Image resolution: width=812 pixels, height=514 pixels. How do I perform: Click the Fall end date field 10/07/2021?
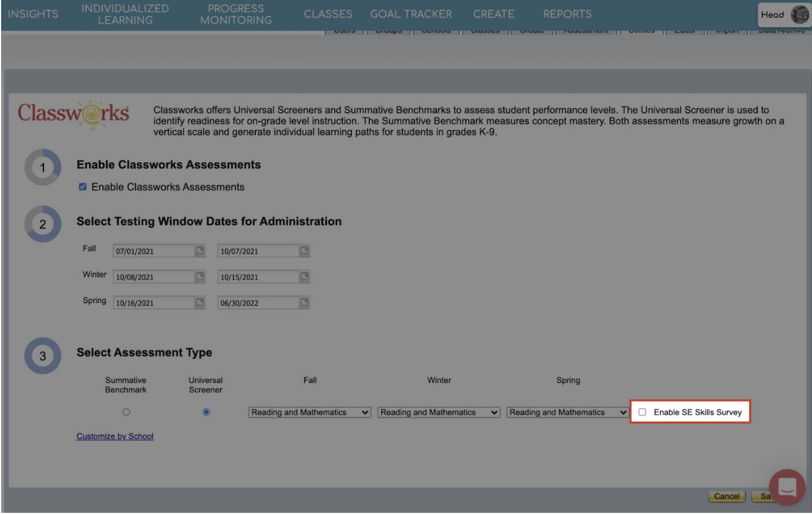259,251
